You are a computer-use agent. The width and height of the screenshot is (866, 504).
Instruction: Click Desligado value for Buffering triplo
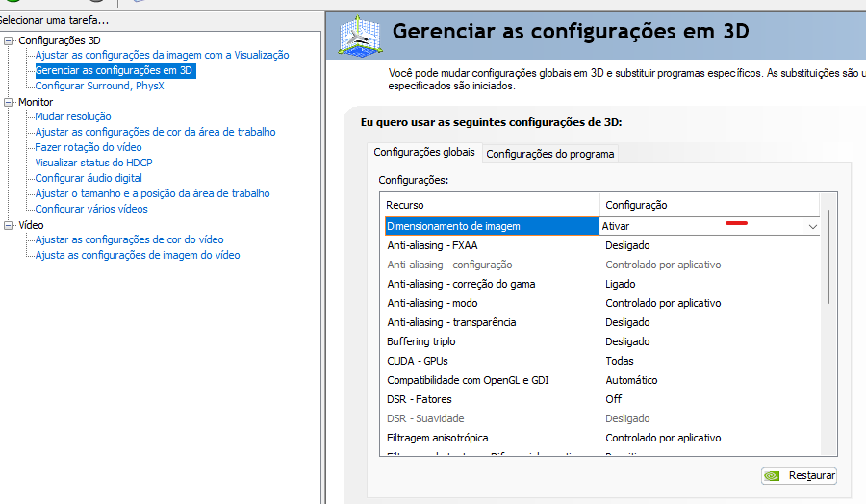click(x=627, y=341)
